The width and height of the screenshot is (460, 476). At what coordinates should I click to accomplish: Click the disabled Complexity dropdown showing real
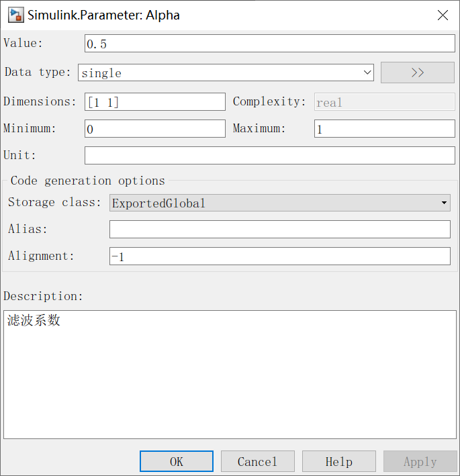tap(384, 102)
